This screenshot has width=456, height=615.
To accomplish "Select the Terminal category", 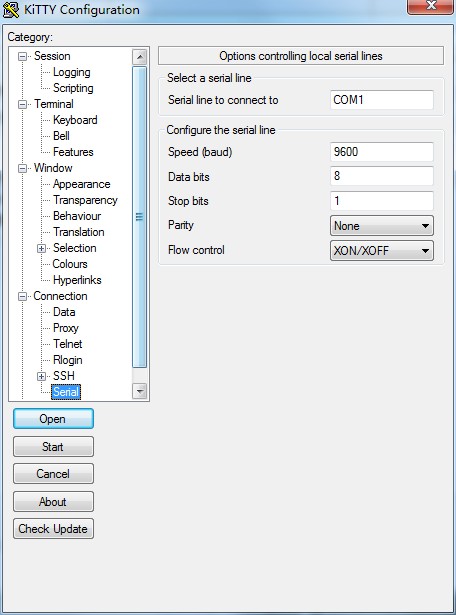I will 54,104.
